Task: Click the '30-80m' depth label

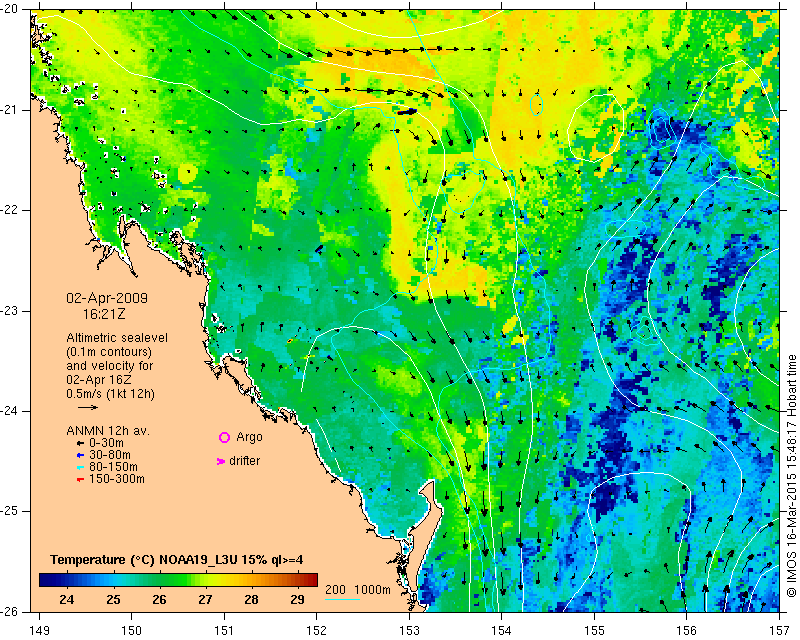Action: point(110,455)
